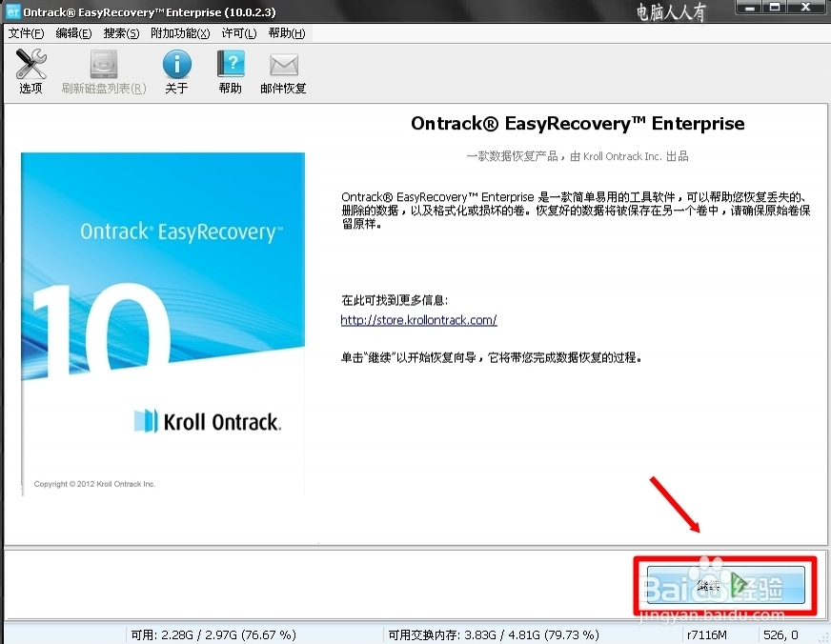Open the License (许可) menu
Viewport: 831px width, 644px height.
click(x=239, y=33)
